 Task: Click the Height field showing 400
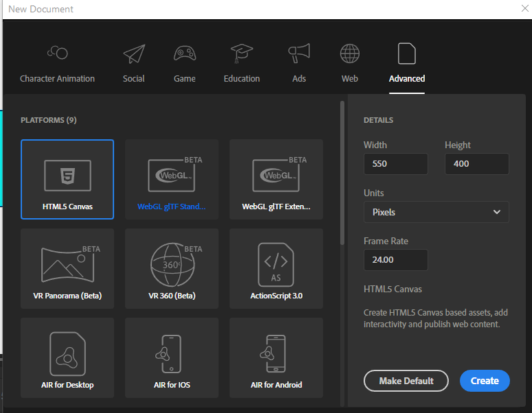click(x=476, y=164)
